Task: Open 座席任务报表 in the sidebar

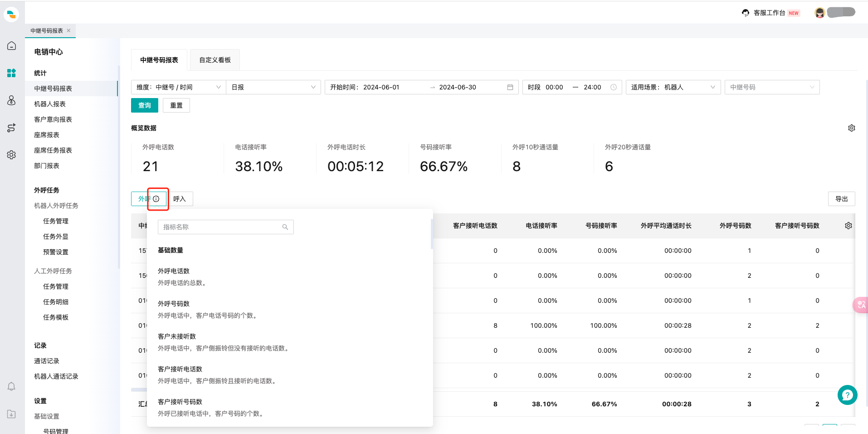Action: [x=53, y=150]
